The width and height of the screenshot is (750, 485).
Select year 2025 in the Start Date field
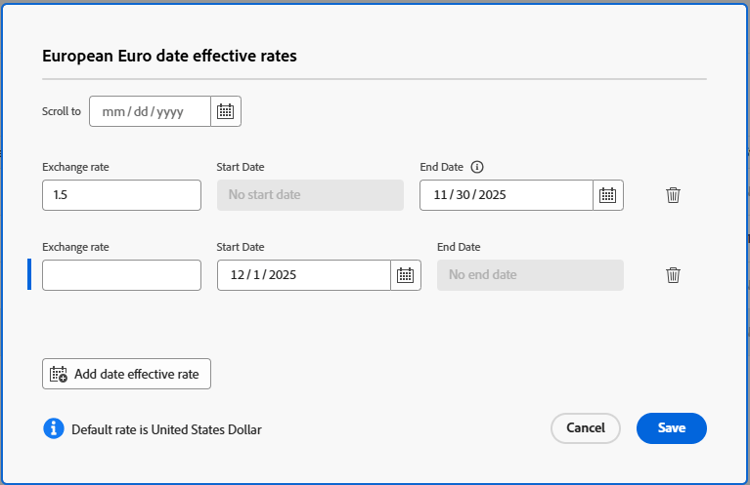coord(281,275)
